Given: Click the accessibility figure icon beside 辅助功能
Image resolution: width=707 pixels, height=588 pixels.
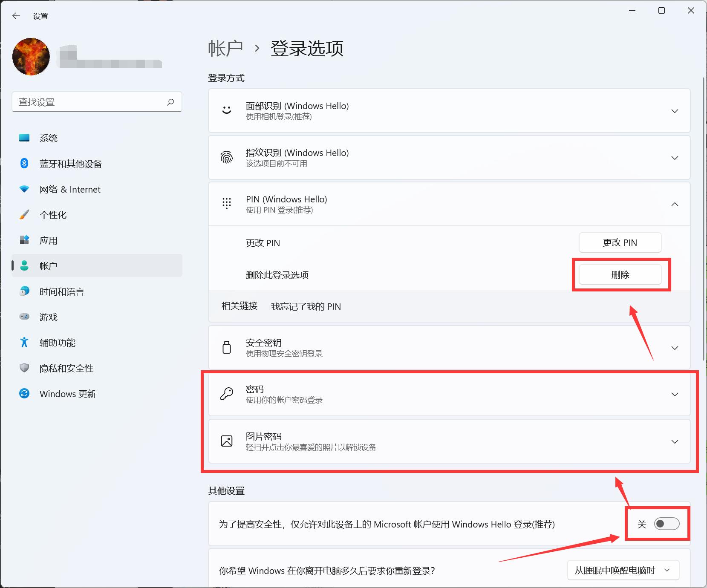Looking at the screenshot, I should 24,342.
